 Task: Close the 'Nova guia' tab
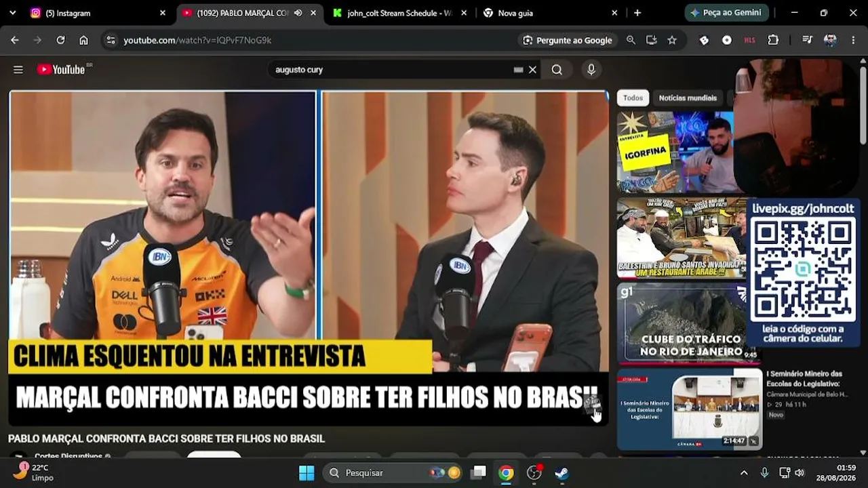click(x=614, y=13)
